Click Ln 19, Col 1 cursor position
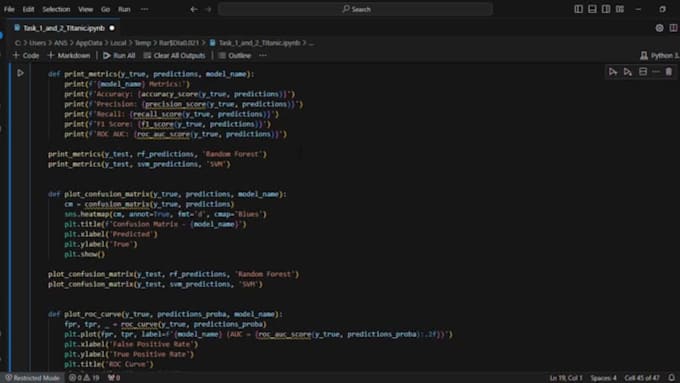The height and width of the screenshot is (383, 680). [566, 378]
